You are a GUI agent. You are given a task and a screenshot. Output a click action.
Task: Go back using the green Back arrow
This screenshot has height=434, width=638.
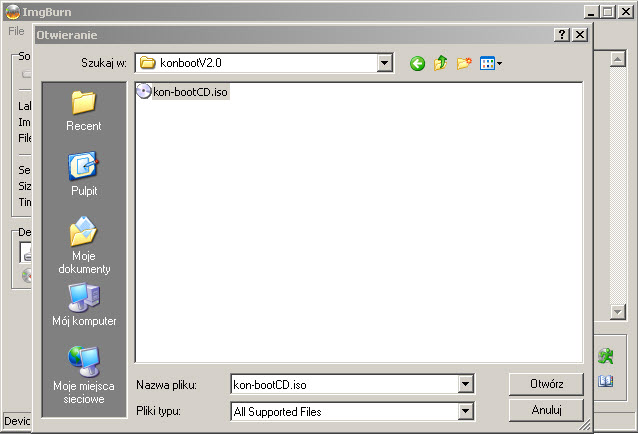tap(417, 63)
